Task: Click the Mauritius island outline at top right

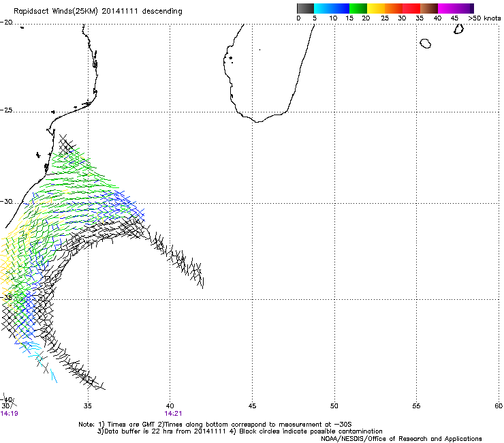Action: point(458,29)
